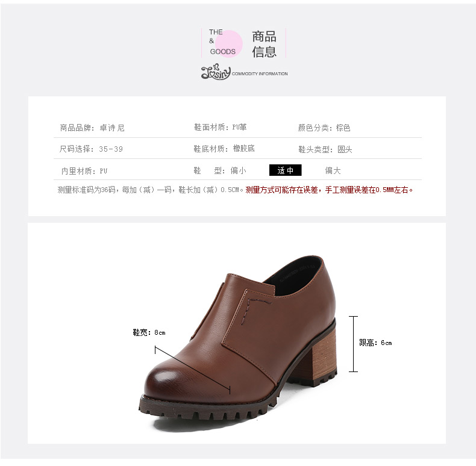Click the 内里材质: PU lining material text
This screenshot has height=466, width=476.
(x=84, y=171)
